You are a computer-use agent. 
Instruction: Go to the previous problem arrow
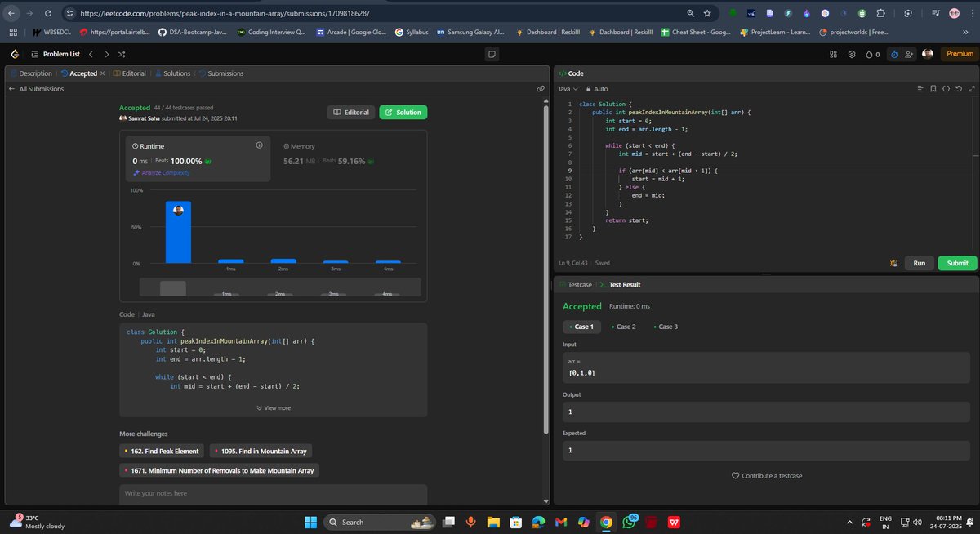pyautogui.click(x=91, y=54)
